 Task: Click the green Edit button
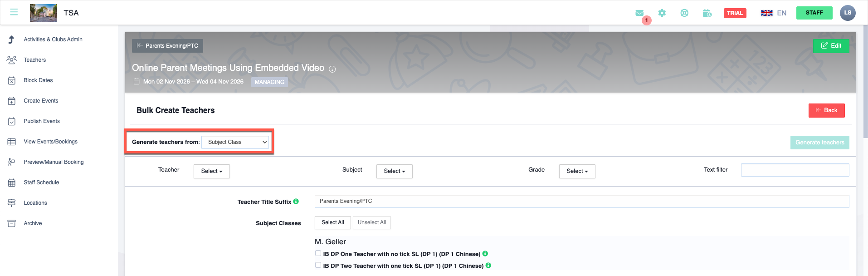tap(831, 46)
